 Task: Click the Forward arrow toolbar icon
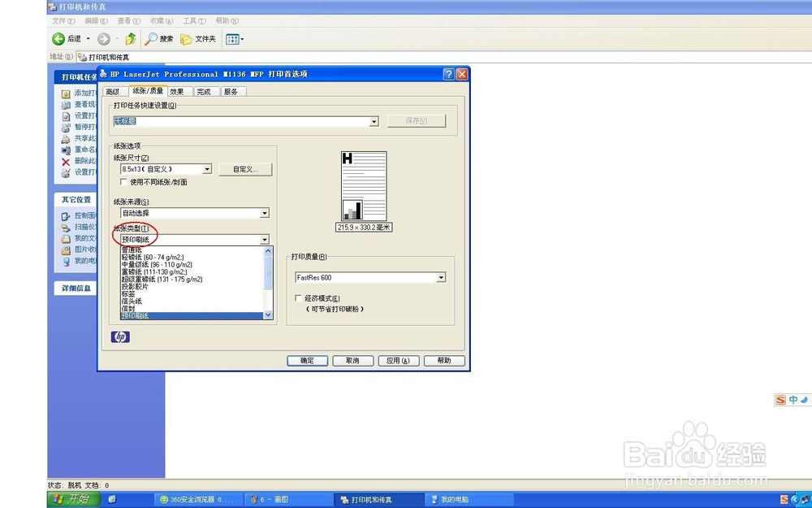click(x=104, y=39)
